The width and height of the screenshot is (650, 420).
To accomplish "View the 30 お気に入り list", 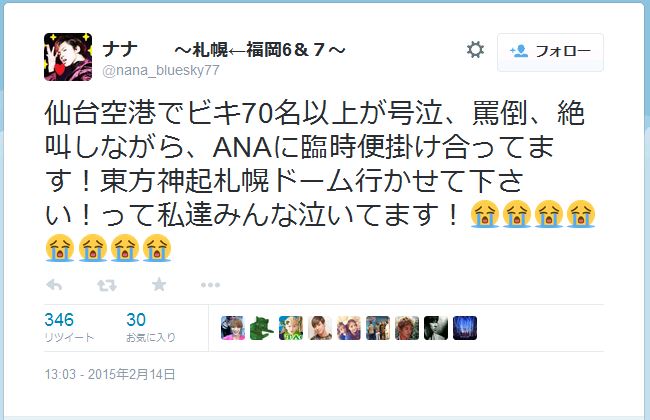I will pyautogui.click(x=151, y=328).
